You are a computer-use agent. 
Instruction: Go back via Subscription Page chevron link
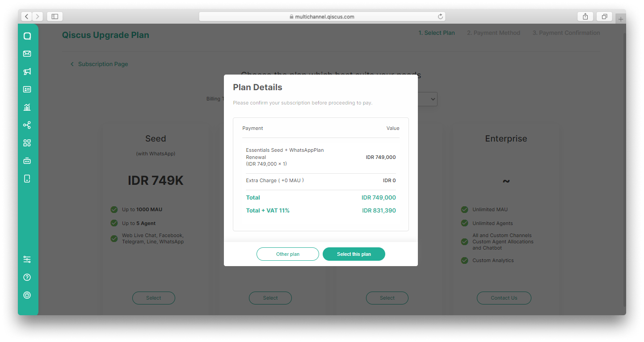coord(99,64)
